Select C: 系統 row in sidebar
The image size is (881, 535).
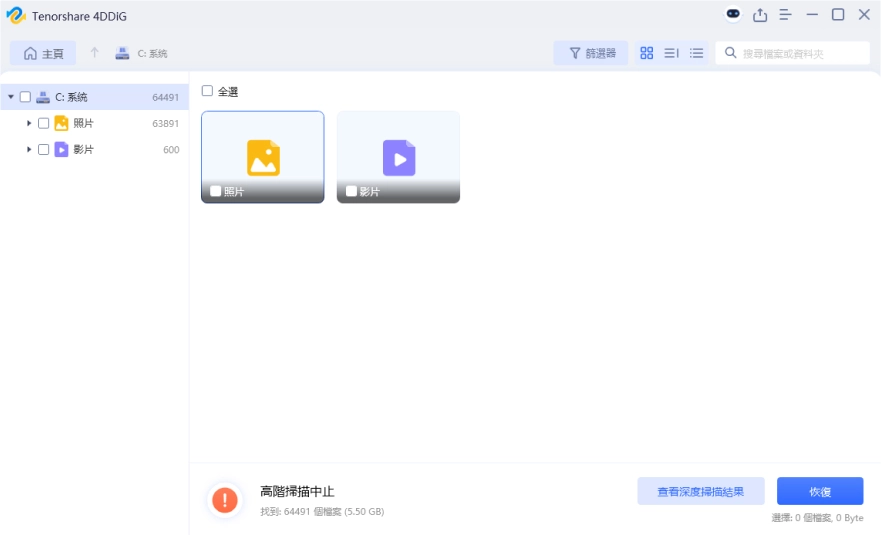coord(94,97)
